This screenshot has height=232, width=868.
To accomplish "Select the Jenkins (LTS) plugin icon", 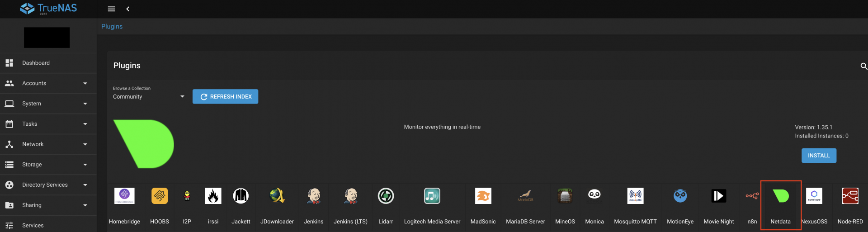I will click(350, 196).
